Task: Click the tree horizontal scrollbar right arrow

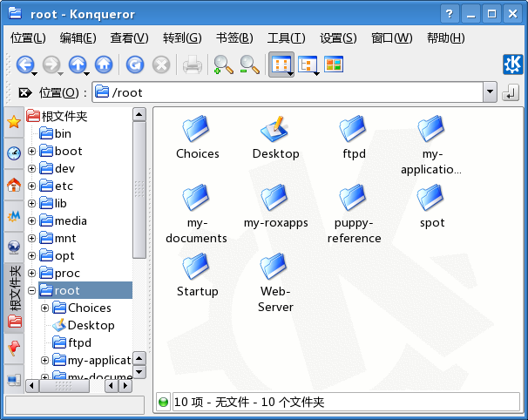Action: point(126,386)
